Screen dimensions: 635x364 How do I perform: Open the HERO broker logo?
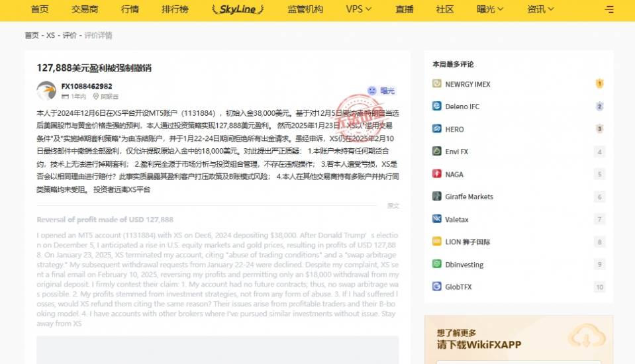436,129
